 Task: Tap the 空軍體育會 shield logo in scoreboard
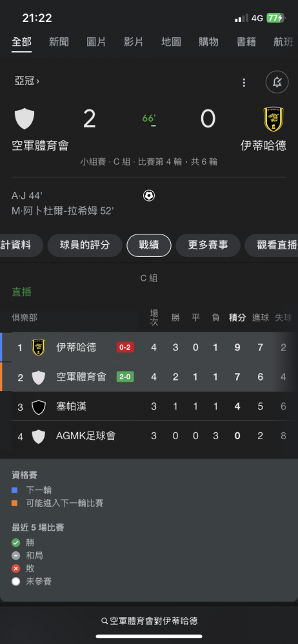point(25,118)
